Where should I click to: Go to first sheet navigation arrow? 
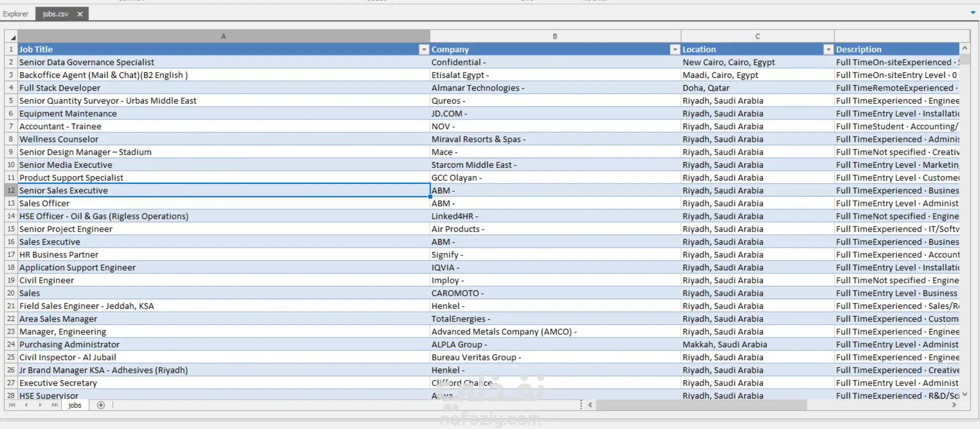(12, 405)
